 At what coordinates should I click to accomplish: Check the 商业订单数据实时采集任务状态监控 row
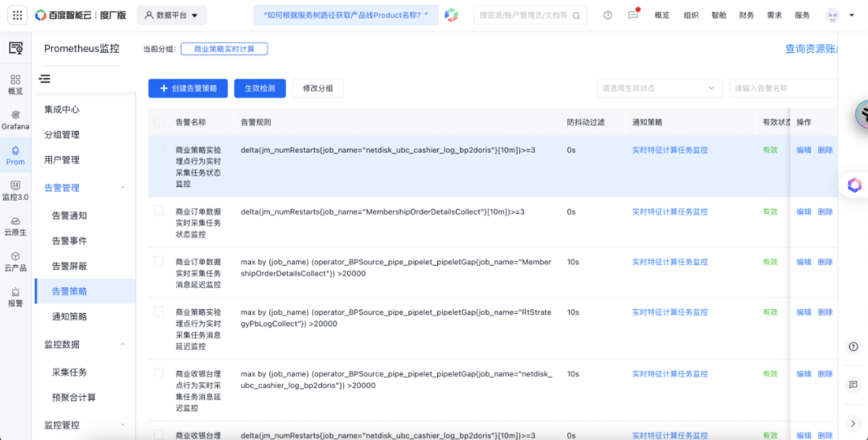pos(159,211)
